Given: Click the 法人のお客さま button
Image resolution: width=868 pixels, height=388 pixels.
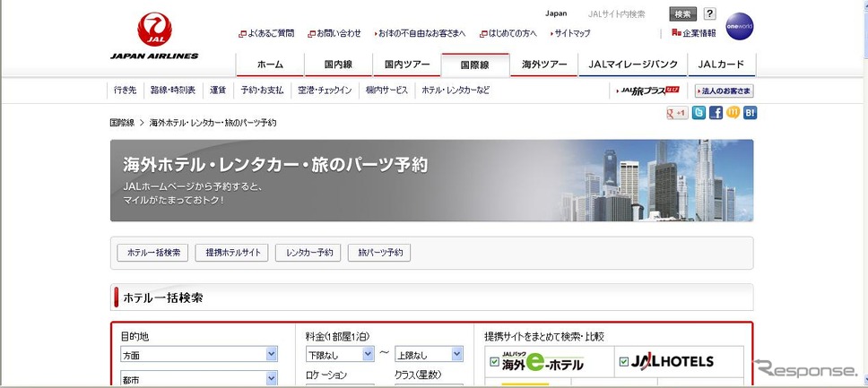Looking at the screenshot, I should (724, 91).
